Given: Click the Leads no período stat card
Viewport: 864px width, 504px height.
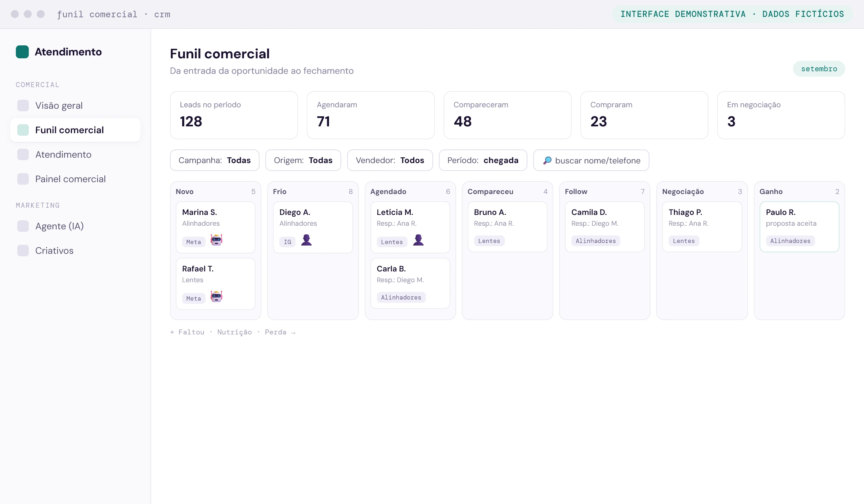Looking at the screenshot, I should pos(234,115).
